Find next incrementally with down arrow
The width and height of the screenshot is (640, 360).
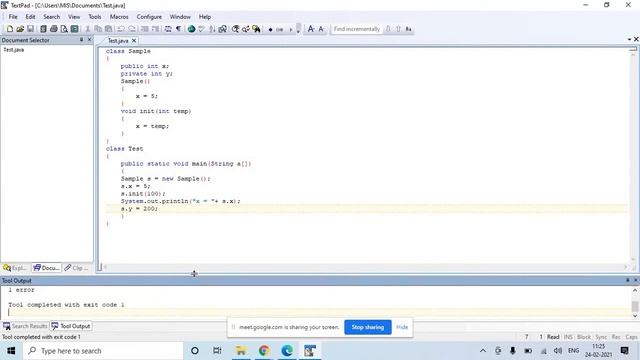[x=388, y=29]
